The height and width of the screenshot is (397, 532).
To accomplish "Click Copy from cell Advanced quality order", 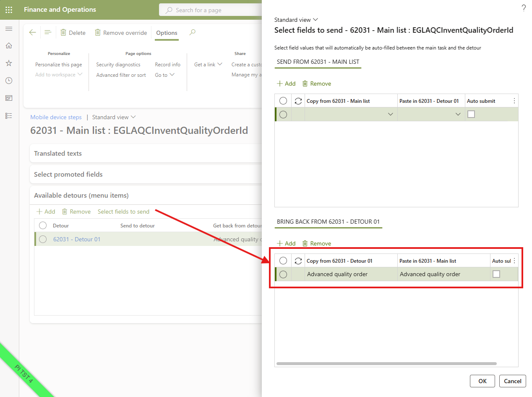I will [x=351, y=274].
